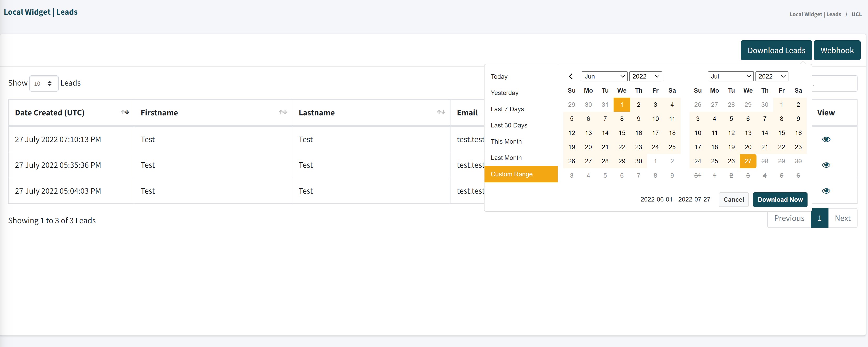Pick June 30 in the left calendar
The width and height of the screenshot is (868, 347).
[x=638, y=161]
